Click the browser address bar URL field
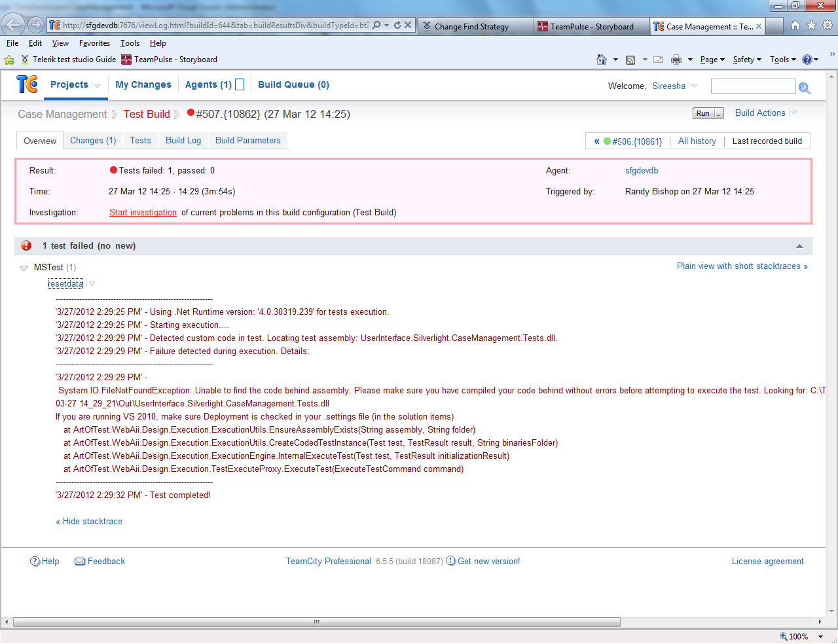The height and width of the screenshot is (644, 838). click(216, 26)
